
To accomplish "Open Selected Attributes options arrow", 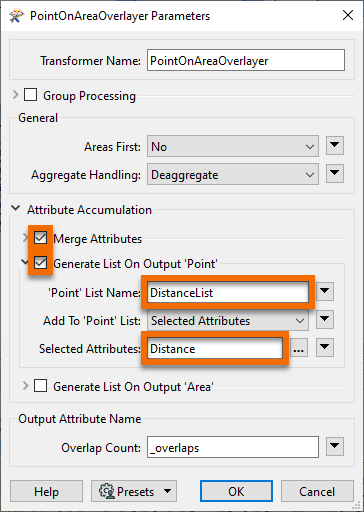I will tap(325, 347).
